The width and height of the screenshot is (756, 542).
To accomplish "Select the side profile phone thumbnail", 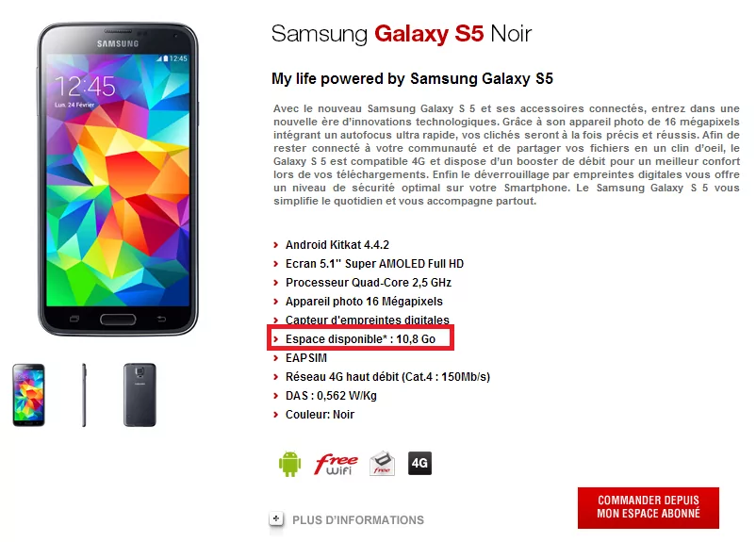I will [84, 395].
